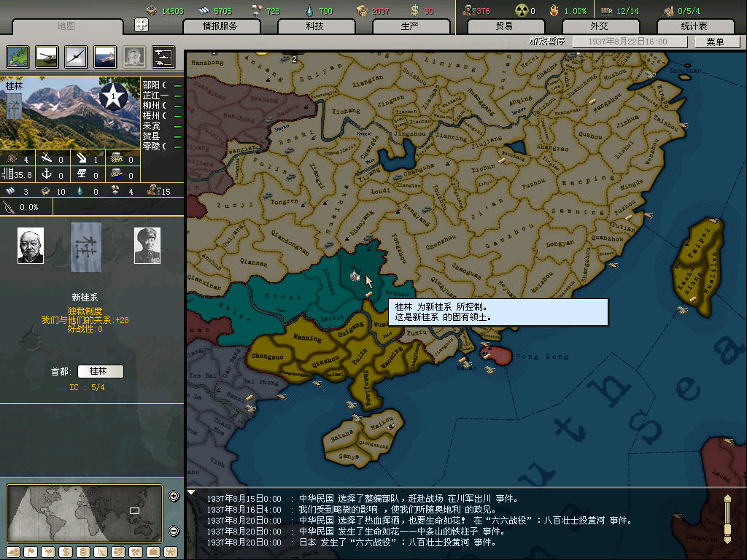The height and width of the screenshot is (560, 747).
Task: Switch to economic dollar map mode
Action: tap(66, 552)
